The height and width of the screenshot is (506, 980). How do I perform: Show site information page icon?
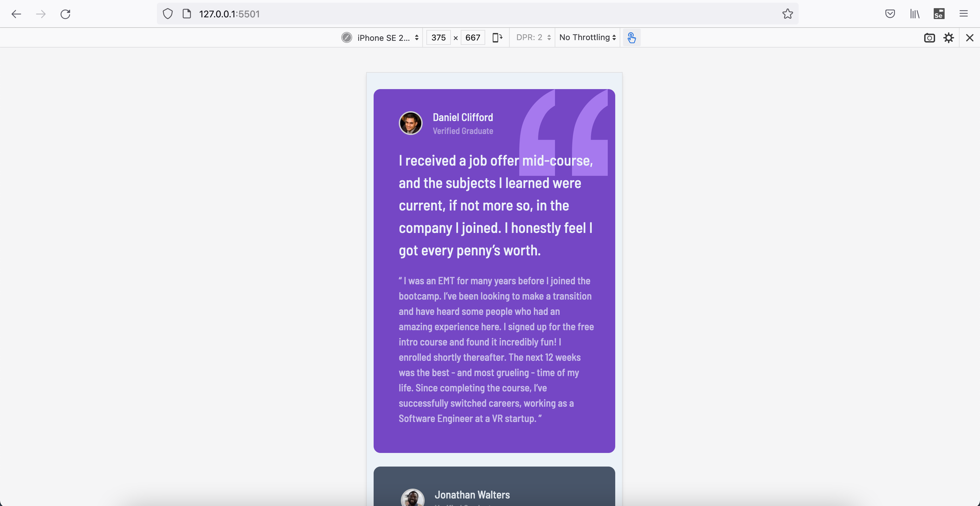coord(187,14)
